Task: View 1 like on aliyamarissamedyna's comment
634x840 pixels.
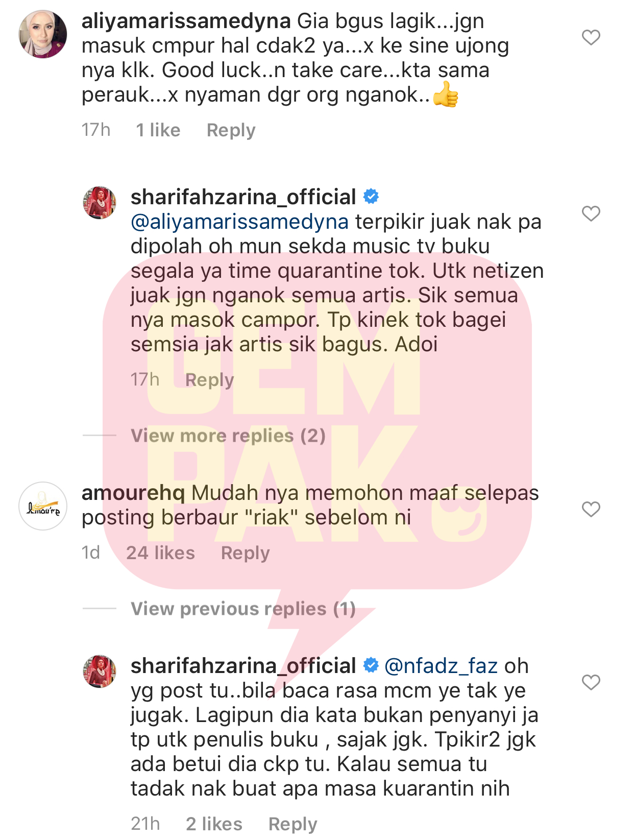Action: [x=158, y=130]
